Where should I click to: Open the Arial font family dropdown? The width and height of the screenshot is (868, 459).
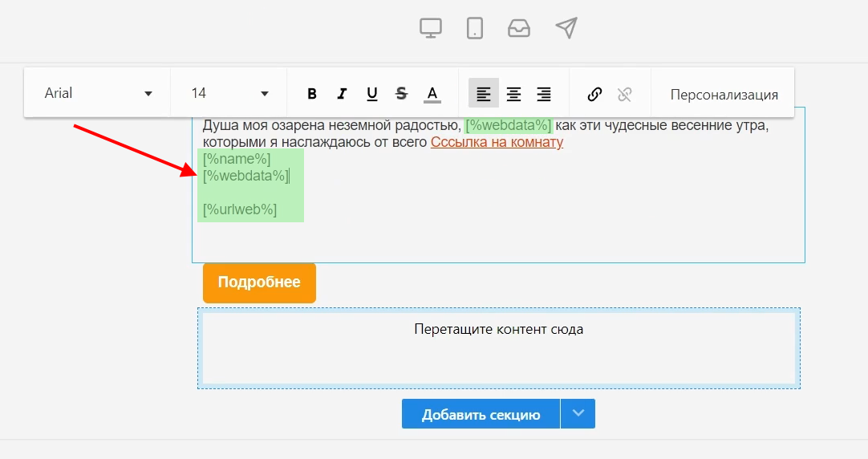(x=98, y=94)
